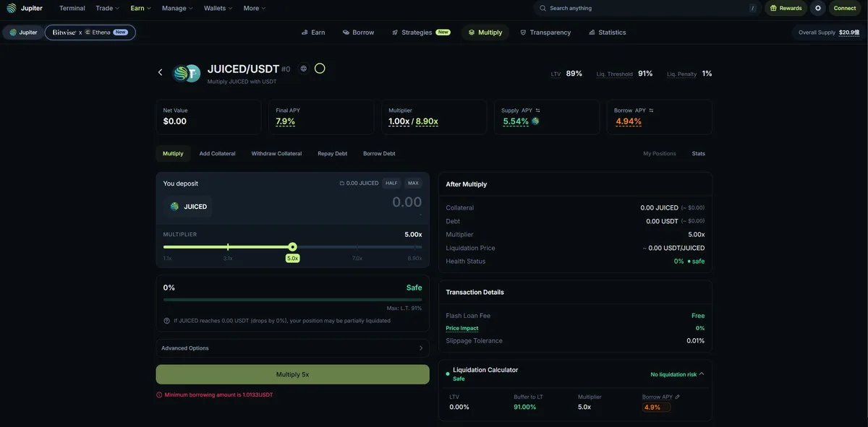
Task: Click the deposit amount field showing 0.00
Action: (407, 202)
